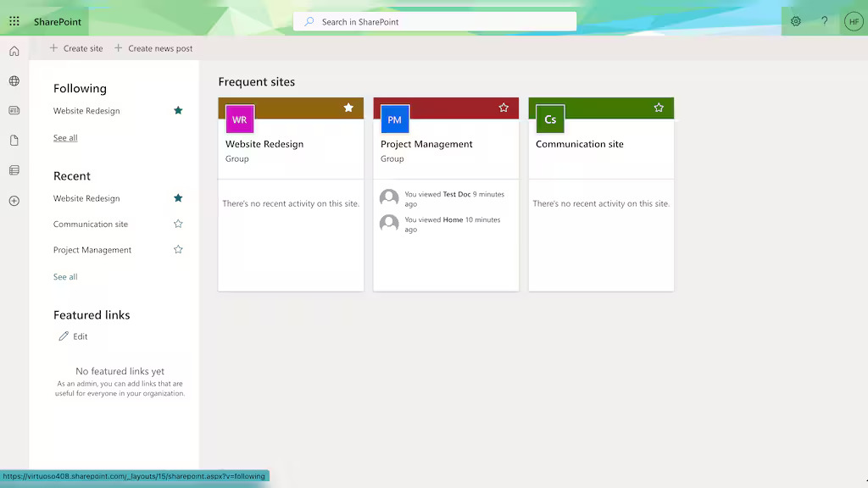This screenshot has width=868, height=488.
Task: Click user avatar beside Home activity
Action: pos(389,224)
